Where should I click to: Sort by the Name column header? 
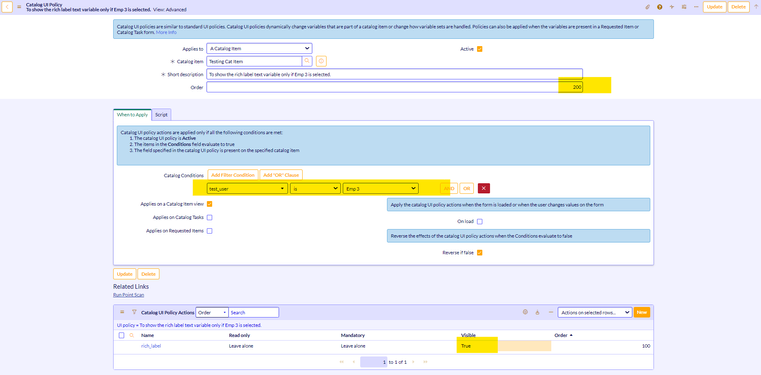(x=147, y=335)
